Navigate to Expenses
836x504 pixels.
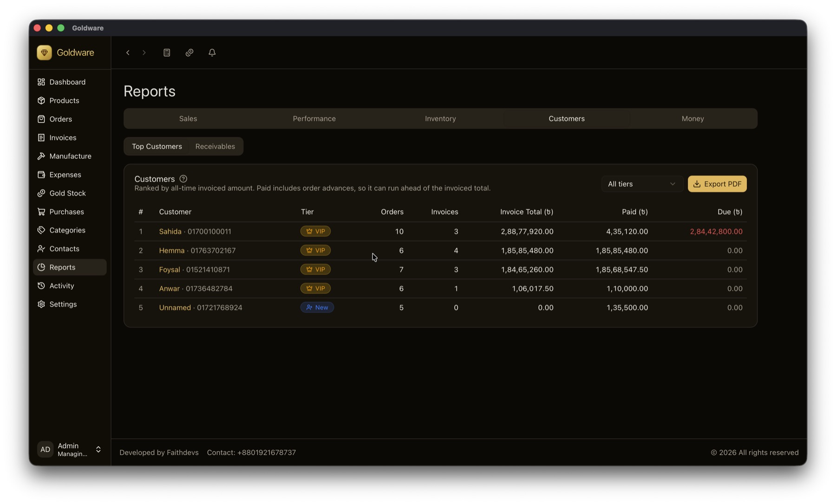click(x=70, y=175)
